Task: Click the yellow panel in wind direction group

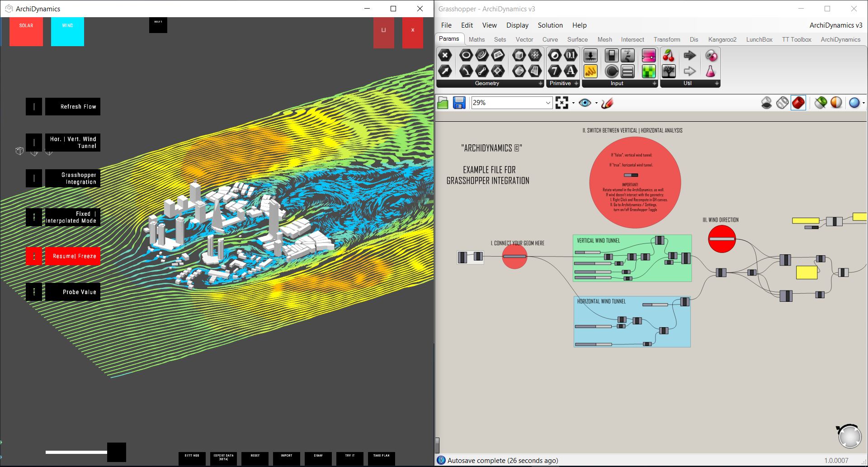Action: coord(807,272)
